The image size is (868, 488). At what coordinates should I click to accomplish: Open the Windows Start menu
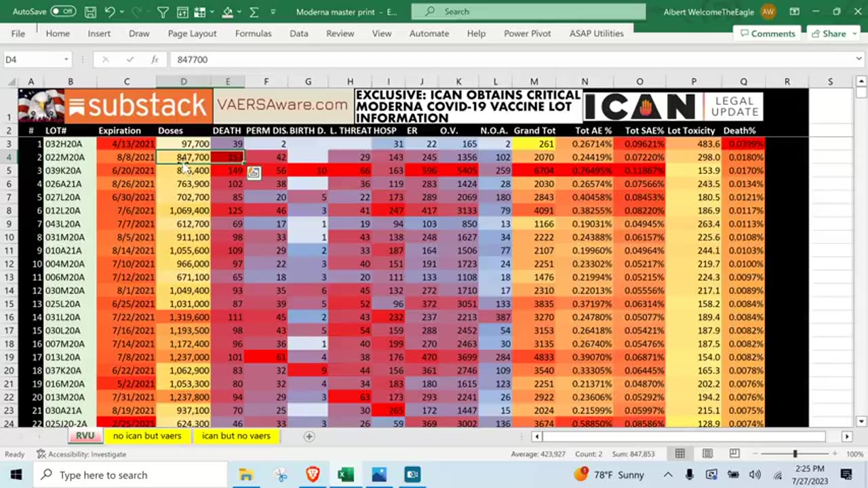[16, 474]
